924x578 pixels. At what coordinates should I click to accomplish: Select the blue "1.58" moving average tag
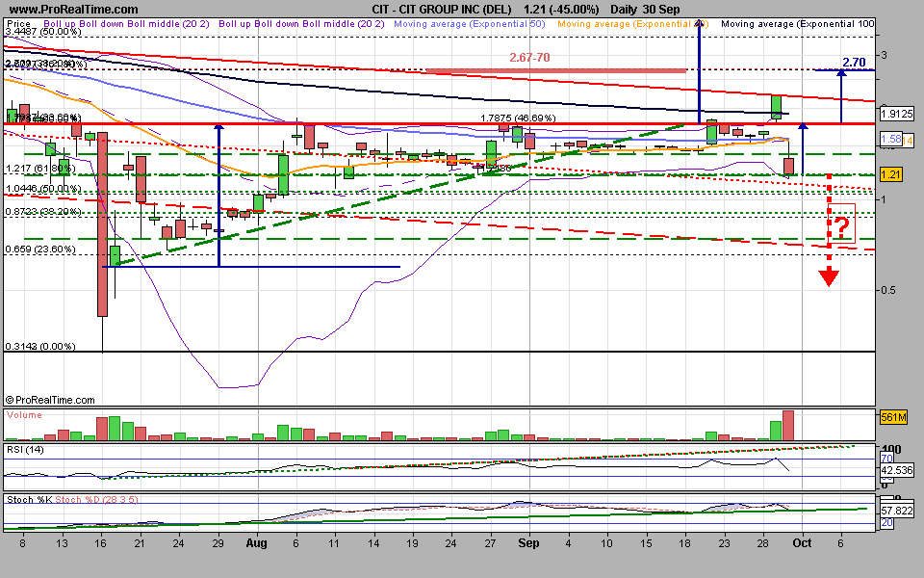(x=891, y=139)
